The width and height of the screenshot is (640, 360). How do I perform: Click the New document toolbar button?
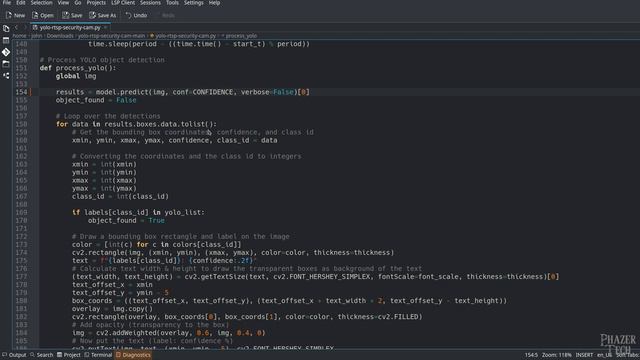(x=15, y=15)
